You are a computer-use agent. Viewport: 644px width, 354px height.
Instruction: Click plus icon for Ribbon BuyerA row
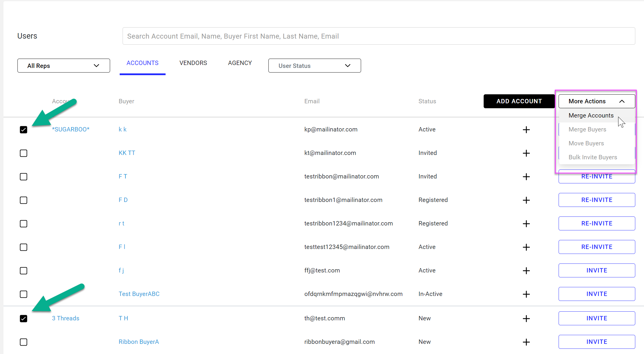(x=526, y=342)
